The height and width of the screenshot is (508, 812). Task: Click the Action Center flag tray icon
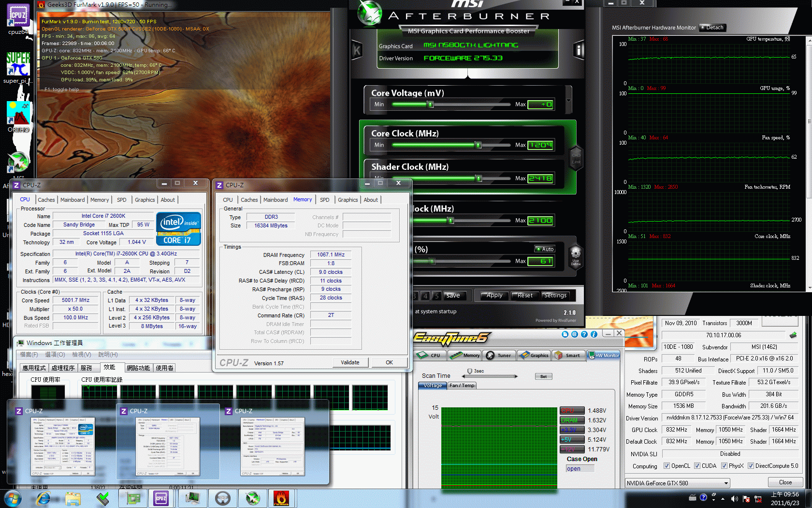tap(746, 498)
